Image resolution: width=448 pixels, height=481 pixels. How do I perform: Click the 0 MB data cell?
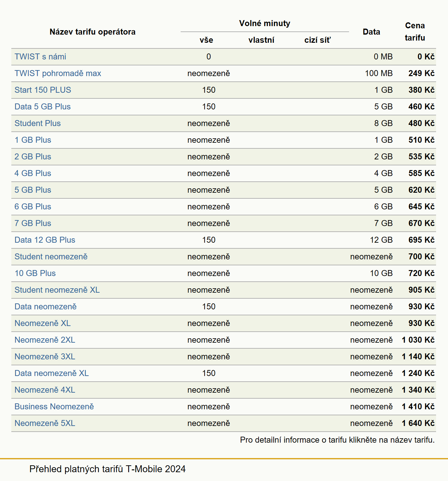[x=383, y=57]
